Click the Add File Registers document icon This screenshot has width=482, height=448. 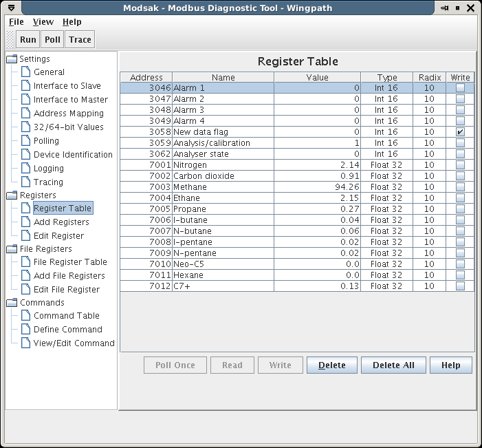(x=26, y=275)
